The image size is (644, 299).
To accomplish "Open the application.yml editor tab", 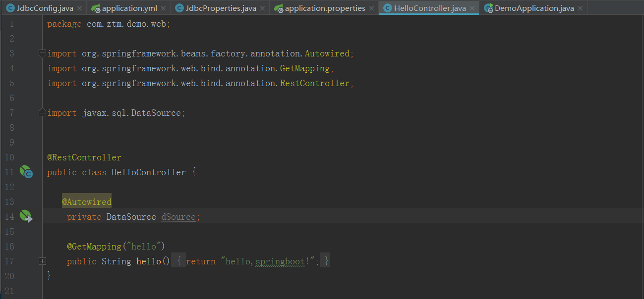I will coord(129,8).
